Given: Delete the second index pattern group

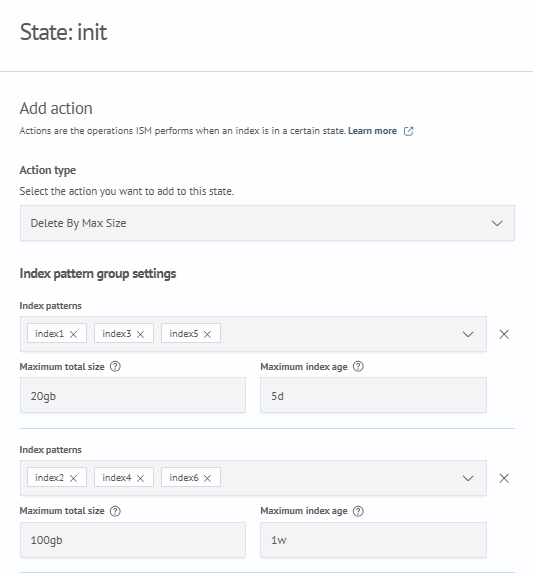Looking at the screenshot, I should [504, 478].
